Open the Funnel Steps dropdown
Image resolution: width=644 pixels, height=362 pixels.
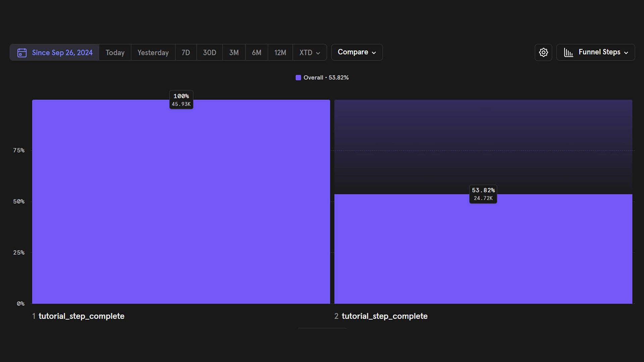[x=596, y=52]
